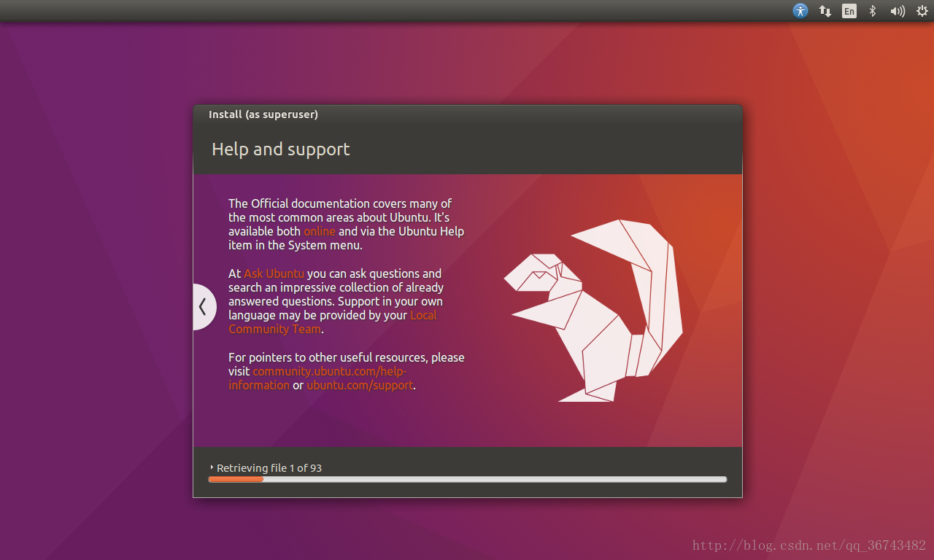Visit the ubuntu.com/support link
934x560 pixels.
click(360, 385)
